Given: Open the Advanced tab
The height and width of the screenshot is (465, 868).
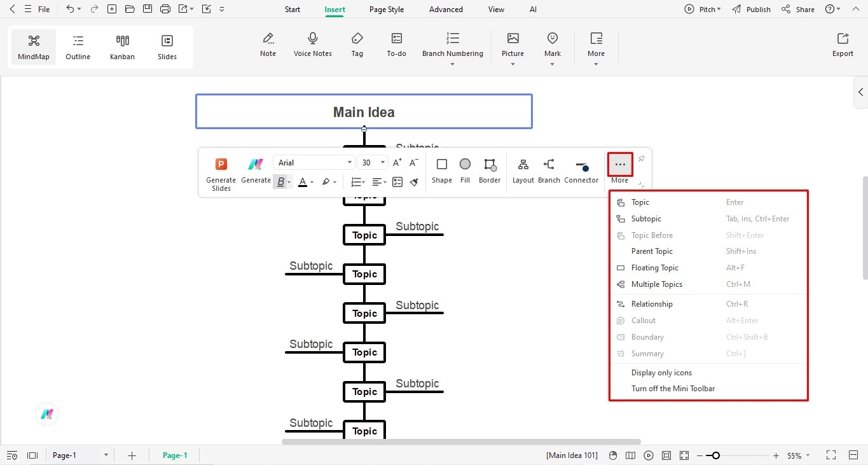Looking at the screenshot, I should click(446, 10).
